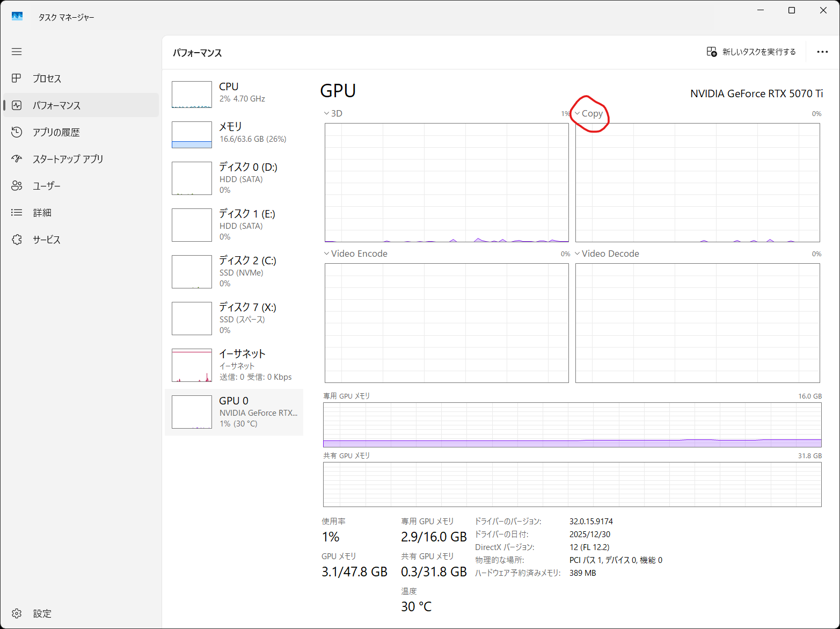Click the DirectX version value 12 (FL 12.2)

589,547
